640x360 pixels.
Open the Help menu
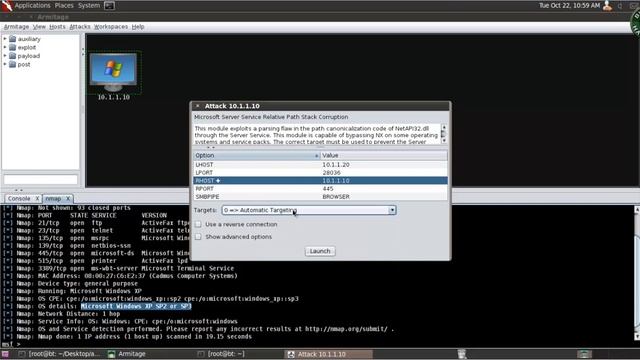(138, 27)
